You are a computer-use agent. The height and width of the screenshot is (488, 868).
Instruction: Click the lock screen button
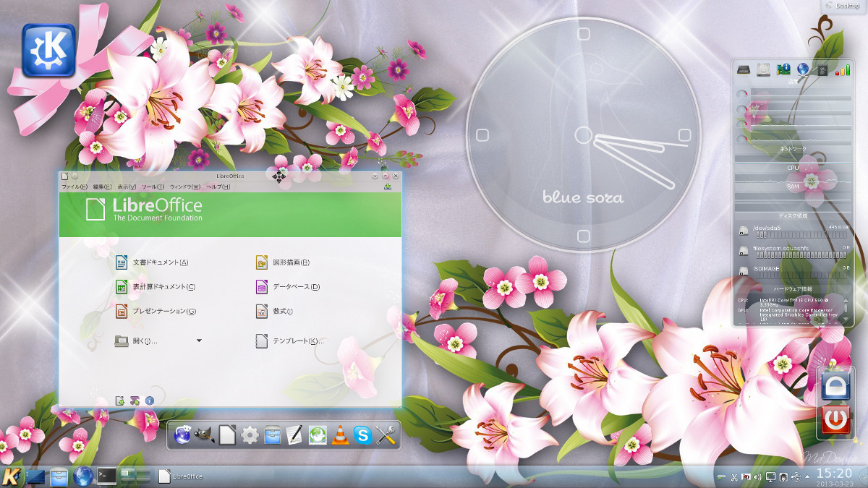pos(835,387)
